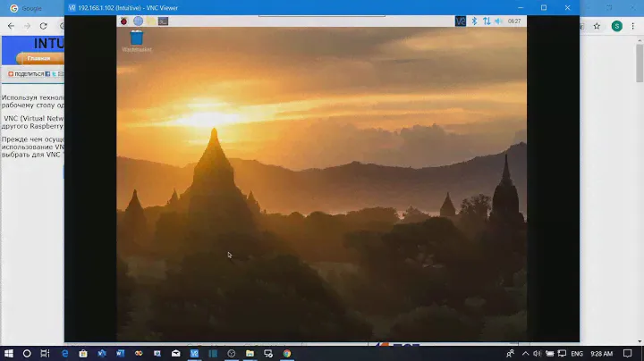Click the Pi panel clock
The width and height of the screenshot is (644, 361).
coord(514,21)
